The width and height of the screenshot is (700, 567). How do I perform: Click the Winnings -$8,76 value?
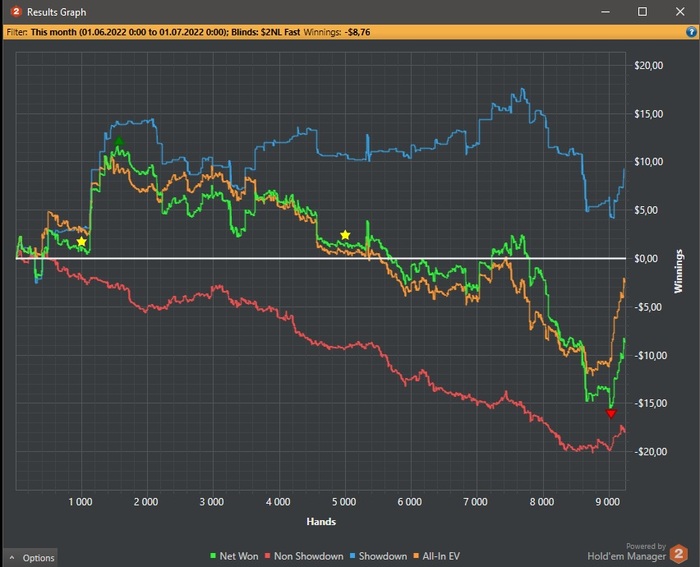click(357, 32)
